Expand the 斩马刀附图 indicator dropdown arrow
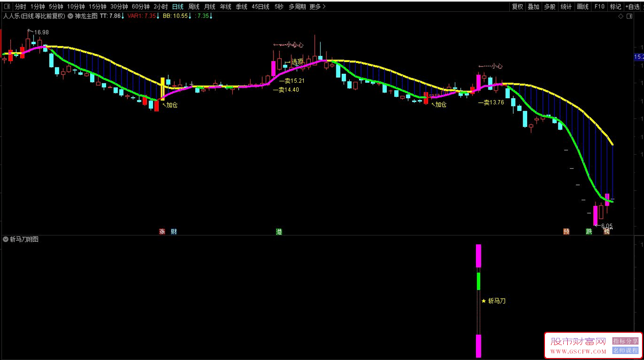The image size is (644, 360). coord(5,239)
